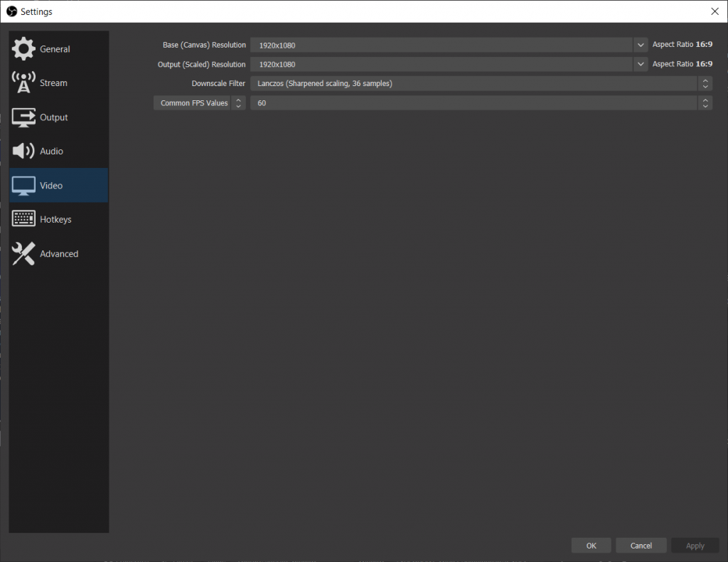This screenshot has width=728, height=562.
Task: Open the General settings gear icon
Action: tap(23, 48)
